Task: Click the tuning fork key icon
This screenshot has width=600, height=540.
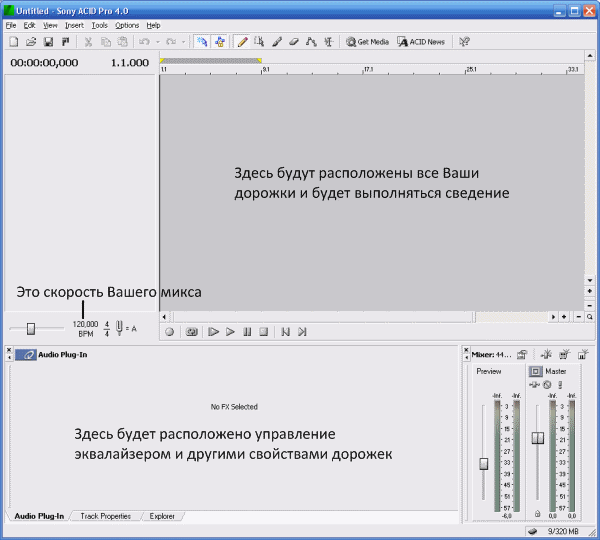Action: click(x=119, y=327)
